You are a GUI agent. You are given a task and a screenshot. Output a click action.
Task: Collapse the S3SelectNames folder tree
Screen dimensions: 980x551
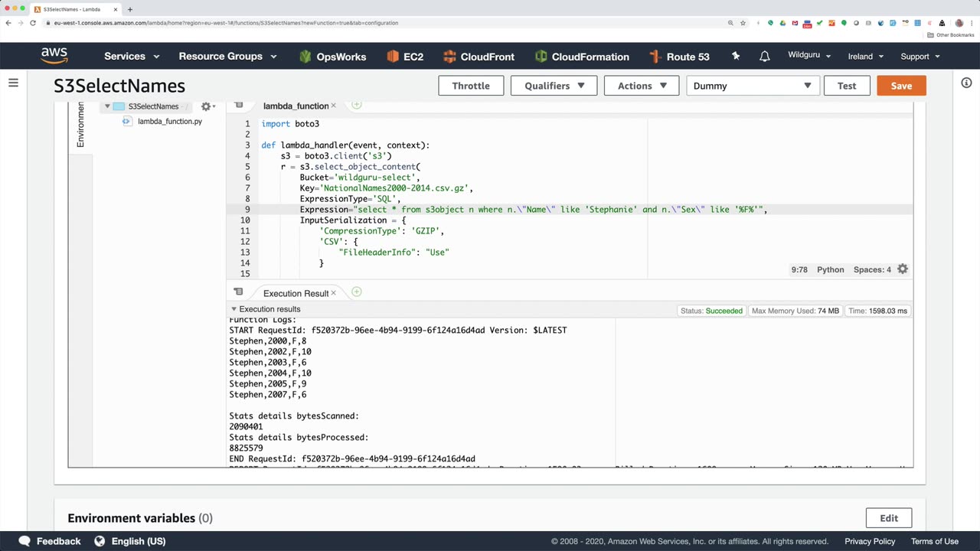(x=107, y=106)
